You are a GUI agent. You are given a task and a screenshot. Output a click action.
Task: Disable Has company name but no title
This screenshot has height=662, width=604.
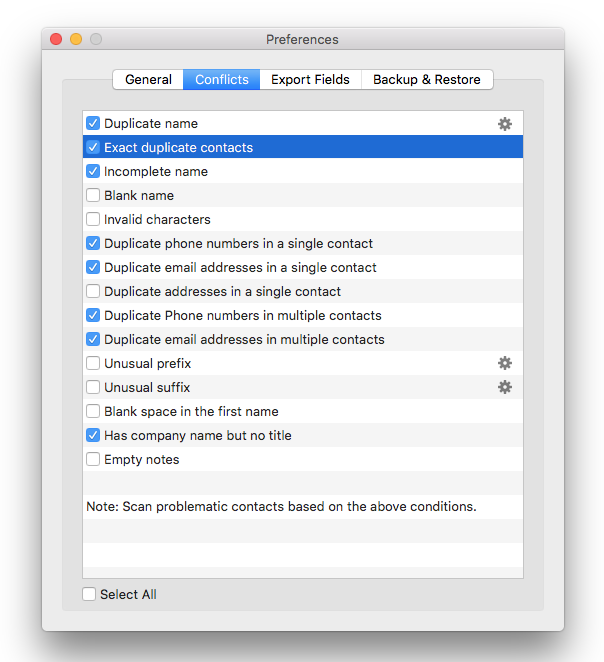point(93,436)
